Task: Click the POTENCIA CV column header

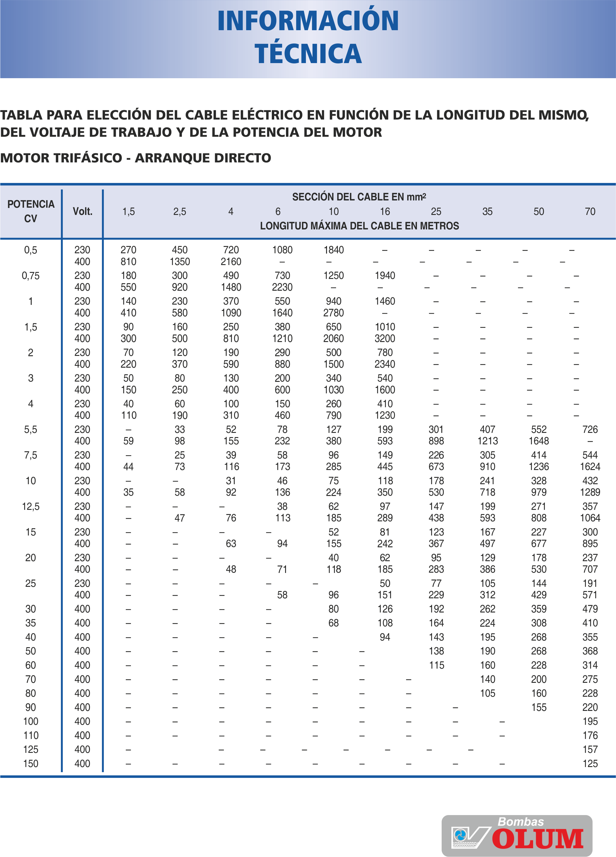Action: pos(31,211)
